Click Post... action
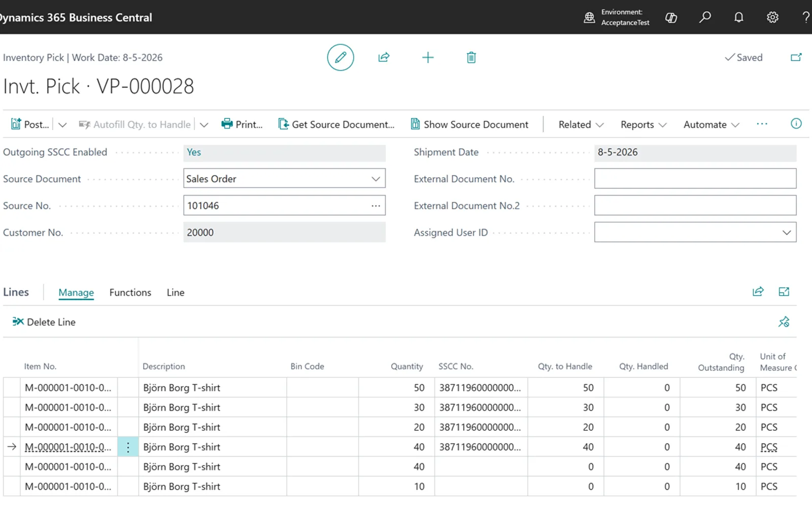Screen dimensions: 812x508 pyautogui.click(x=30, y=124)
